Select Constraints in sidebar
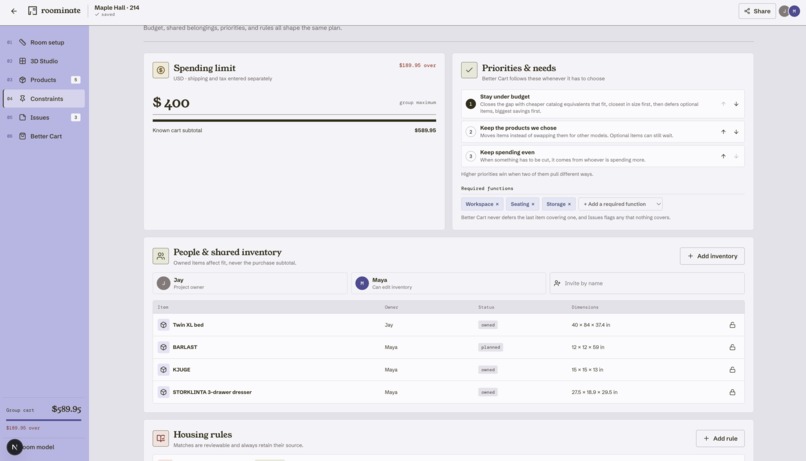Viewport: 806px width, 461px height. [x=44, y=99]
